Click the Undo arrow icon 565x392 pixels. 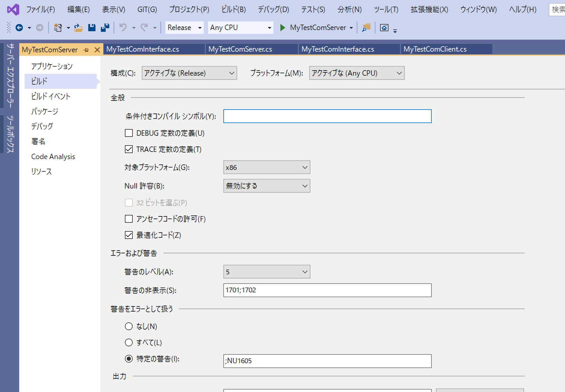click(x=123, y=28)
